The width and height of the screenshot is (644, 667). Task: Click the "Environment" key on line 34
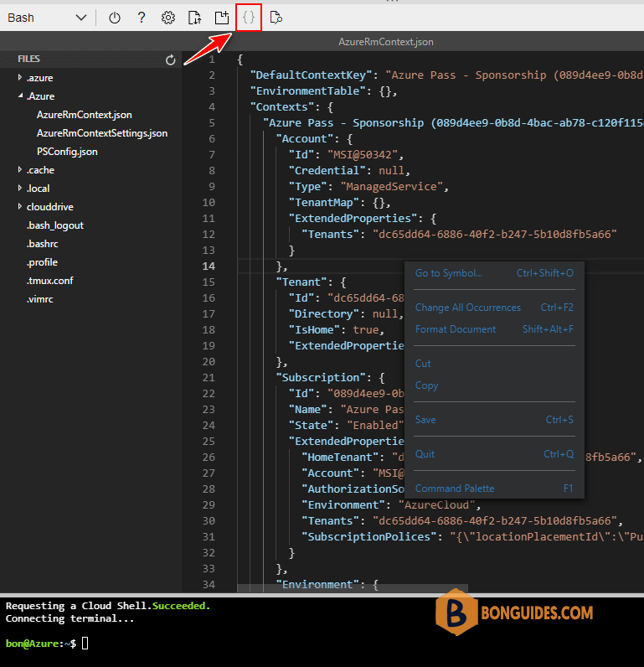point(317,585)
